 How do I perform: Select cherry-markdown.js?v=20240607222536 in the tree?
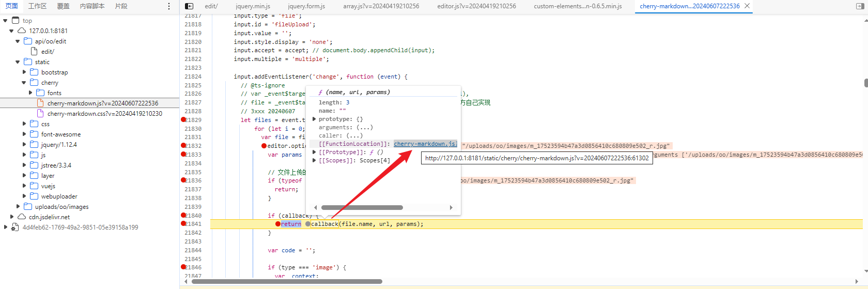click(103, 103)
